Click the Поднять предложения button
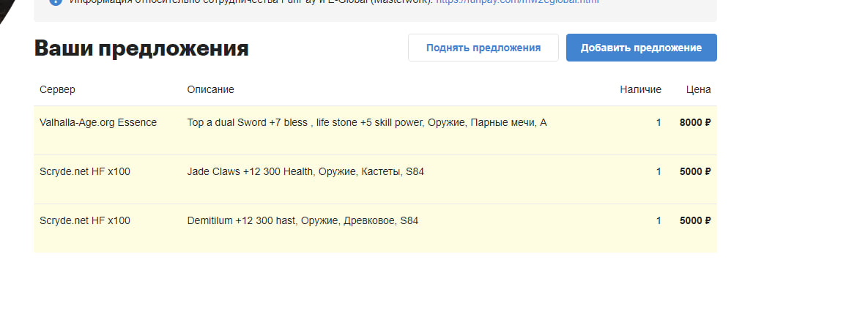The image size is (868, 328). 483,48
